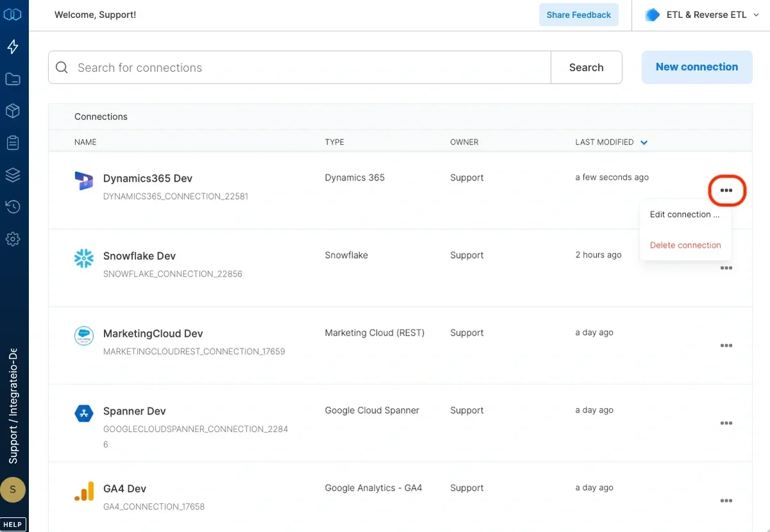This screenshot has height=532, width=770.
Task: Click the Share Feedback button
Action: point(579,15)
